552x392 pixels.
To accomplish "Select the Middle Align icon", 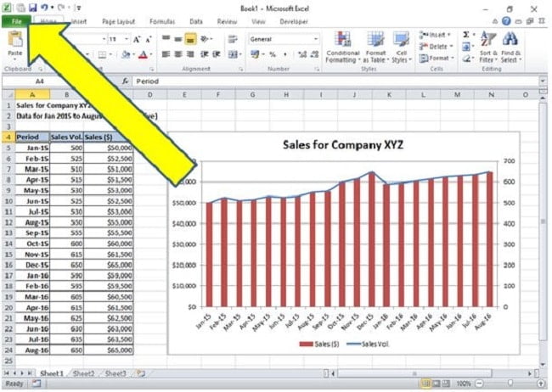I will tap(178, 39).
